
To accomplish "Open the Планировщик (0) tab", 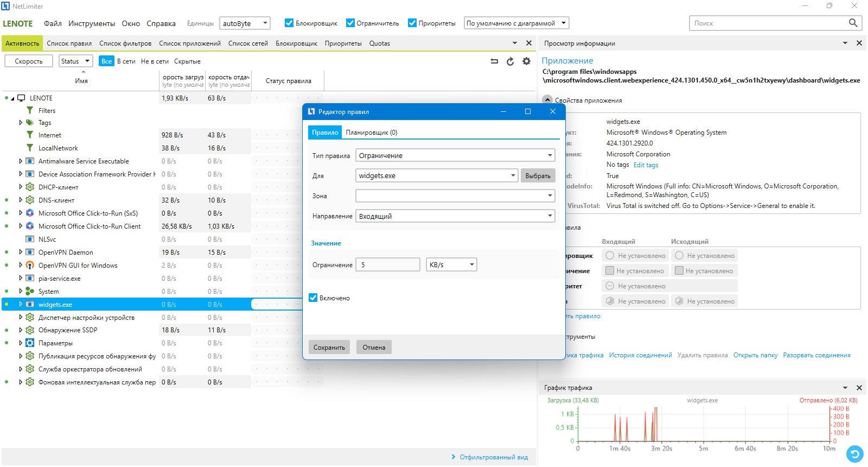I will coord(372,132).
